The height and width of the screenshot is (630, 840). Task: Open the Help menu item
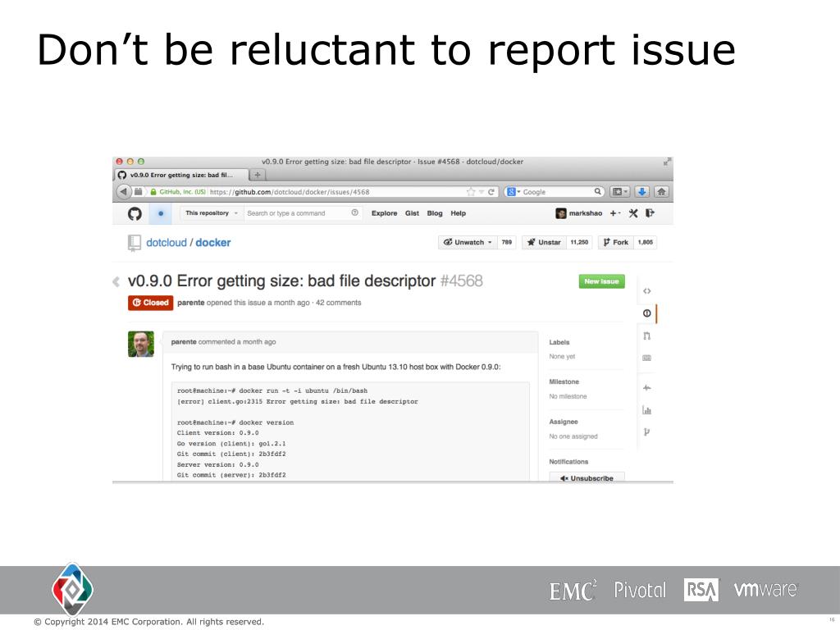click(x=458, y=213)
